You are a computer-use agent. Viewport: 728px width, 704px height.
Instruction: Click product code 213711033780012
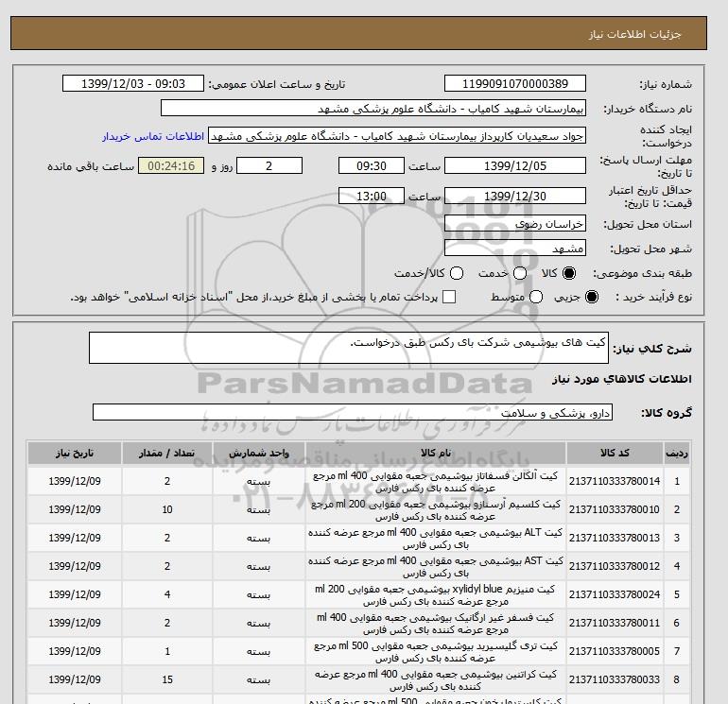tap(615, 566)
